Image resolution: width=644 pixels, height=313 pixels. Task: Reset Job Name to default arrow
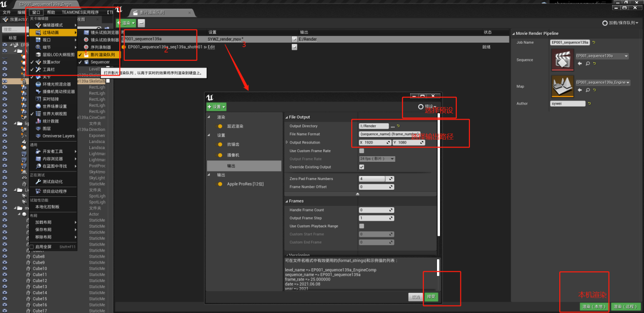coord(594,42)
